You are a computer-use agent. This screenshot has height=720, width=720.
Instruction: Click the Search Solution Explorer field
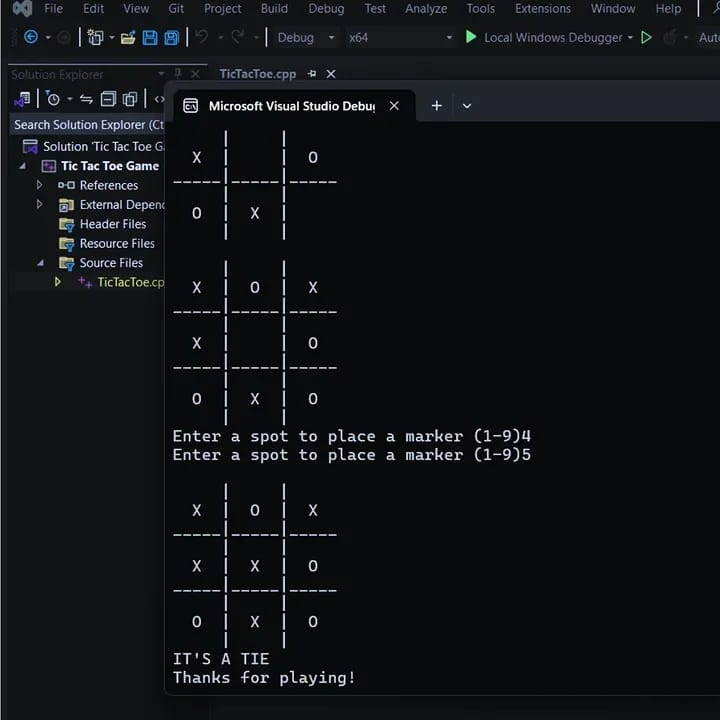click(87, 124)
